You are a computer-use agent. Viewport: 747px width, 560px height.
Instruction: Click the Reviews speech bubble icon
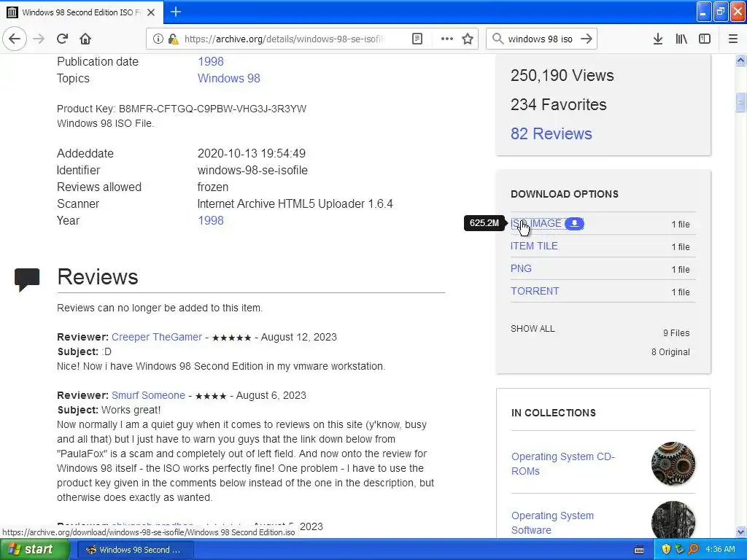click(27, 279)
